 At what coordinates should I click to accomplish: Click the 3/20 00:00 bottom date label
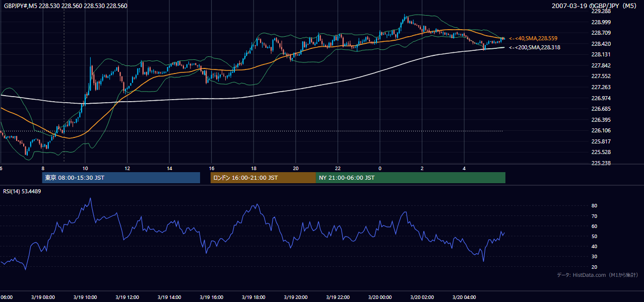pyautogui.click(x=380, y=297)
